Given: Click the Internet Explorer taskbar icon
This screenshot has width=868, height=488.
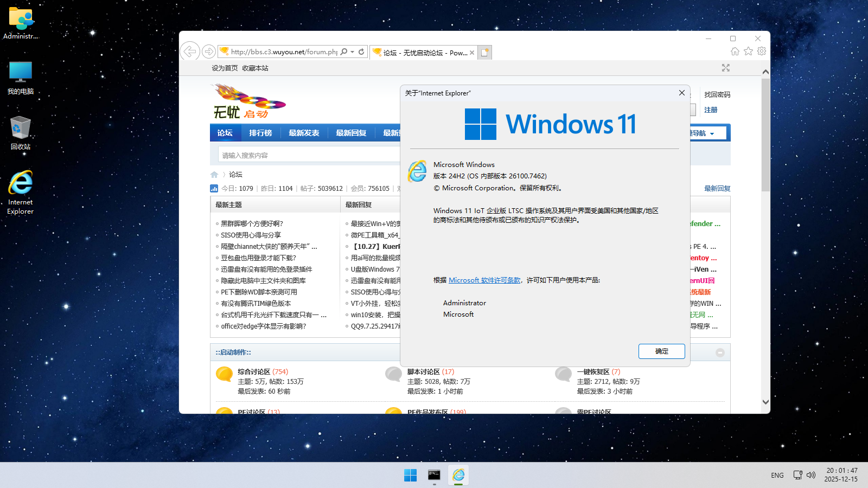Looking at the screenshot, I should coord(458,475).
